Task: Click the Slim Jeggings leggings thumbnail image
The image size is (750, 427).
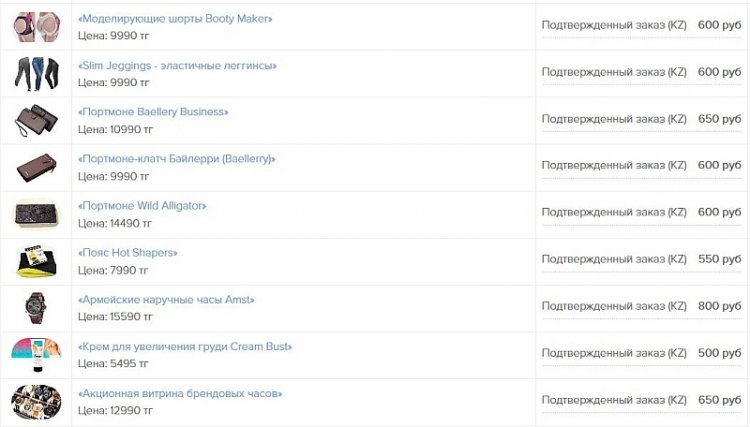Action: pos(36,74)
